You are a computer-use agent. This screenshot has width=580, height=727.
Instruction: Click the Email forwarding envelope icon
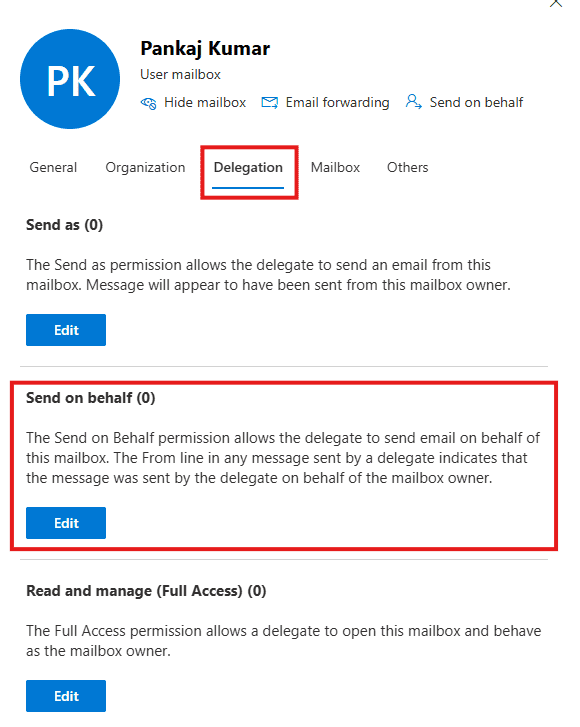(270, 102)
